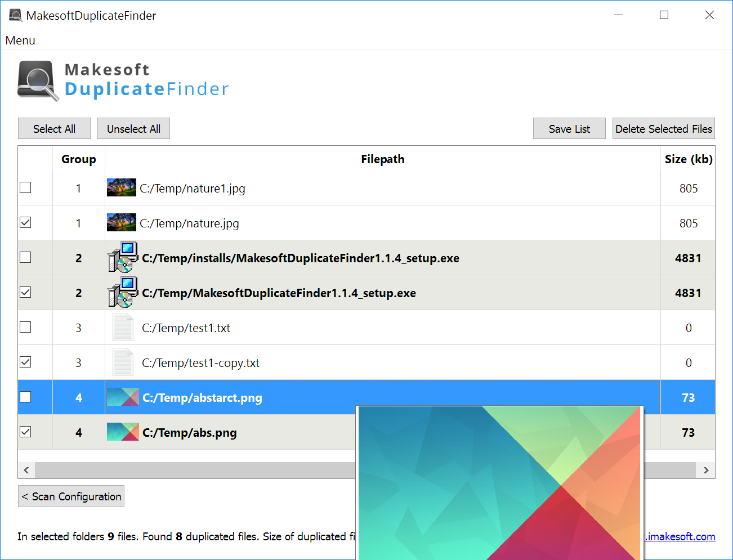Open the imakesoft.com link

click(680, 536)
